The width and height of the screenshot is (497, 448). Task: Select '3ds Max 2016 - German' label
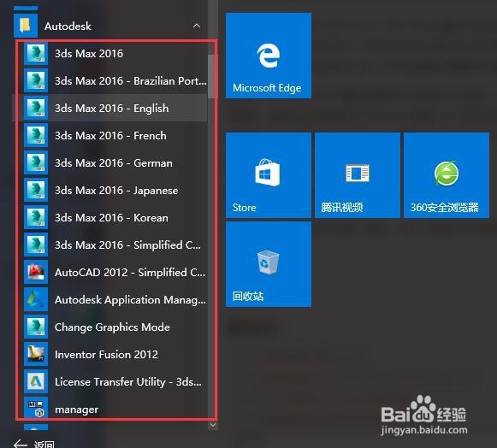click(x=114, y=162)
